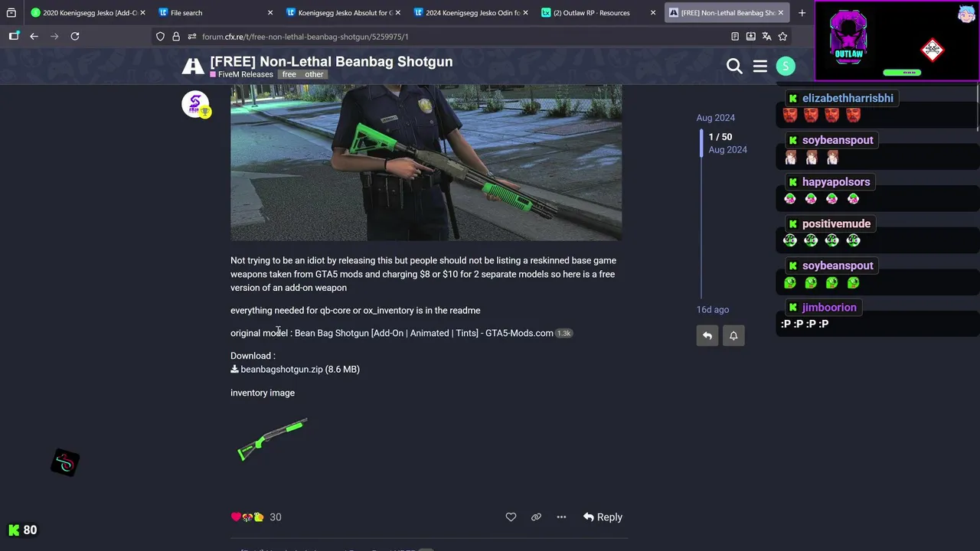Click the reaction count 30
The height and width of the screenshot is (551, 980).
[276, 517]
